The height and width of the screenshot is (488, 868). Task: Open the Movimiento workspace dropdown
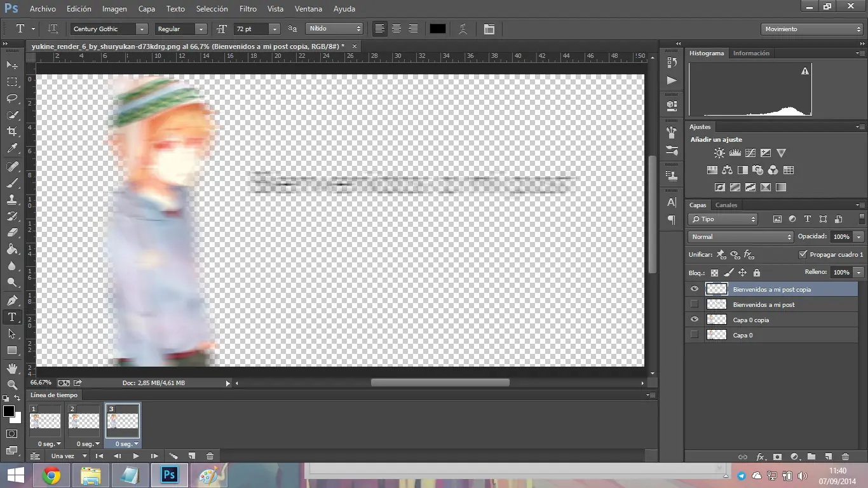coord(811,29)
